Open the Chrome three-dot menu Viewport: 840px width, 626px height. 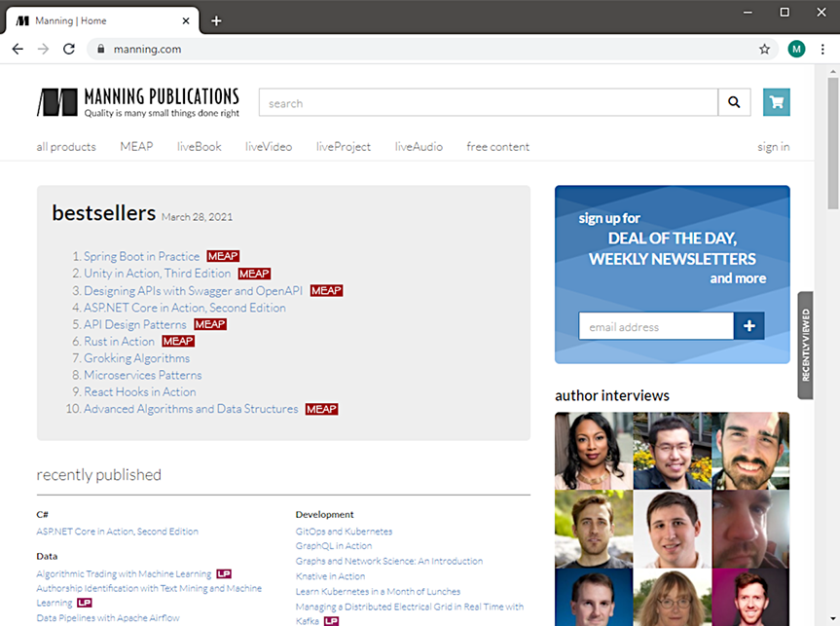click(x=822, y=50)
